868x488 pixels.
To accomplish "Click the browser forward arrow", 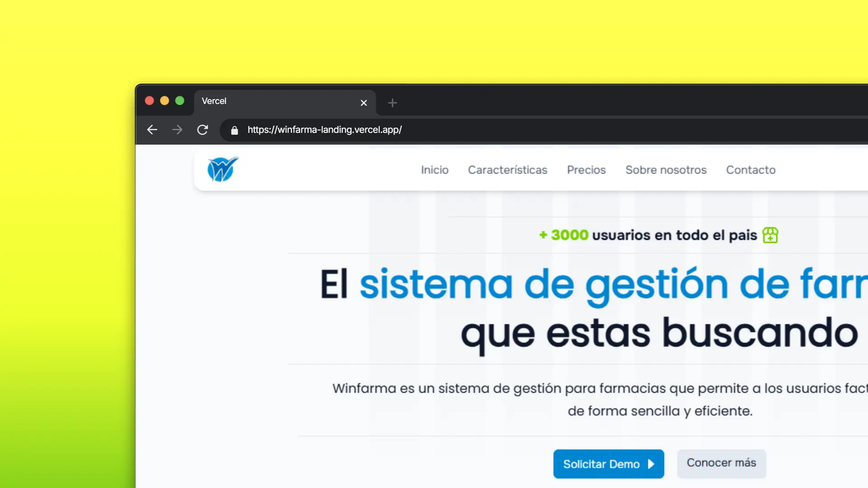I will point(177,130).
